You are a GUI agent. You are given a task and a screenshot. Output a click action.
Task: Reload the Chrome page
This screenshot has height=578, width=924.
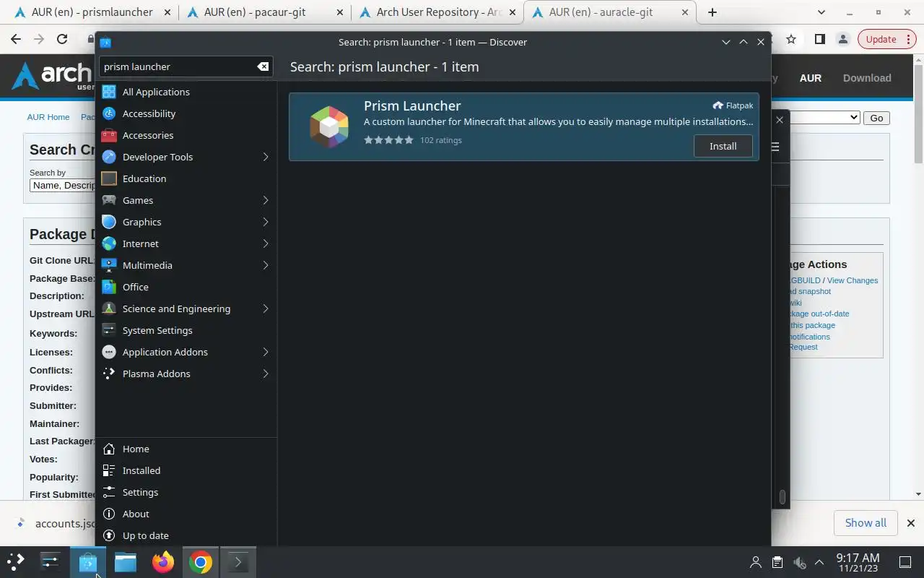(62, 40)
